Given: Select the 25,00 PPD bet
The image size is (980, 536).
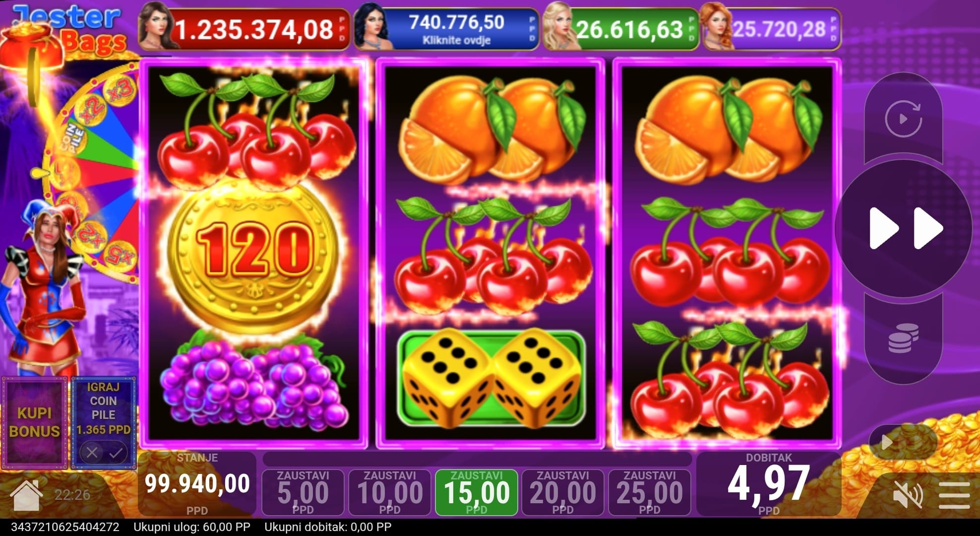Looking at the screenshot, I should point(650,492).
